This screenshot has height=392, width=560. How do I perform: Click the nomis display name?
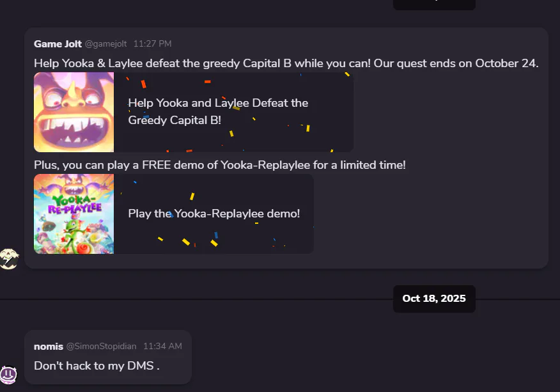pos(49,346)
